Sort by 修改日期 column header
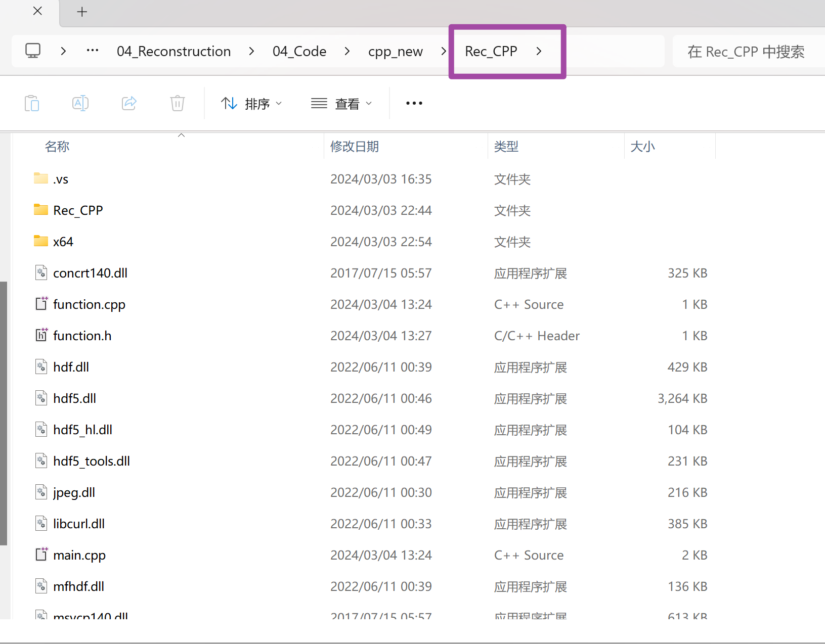 coord(355,147)
